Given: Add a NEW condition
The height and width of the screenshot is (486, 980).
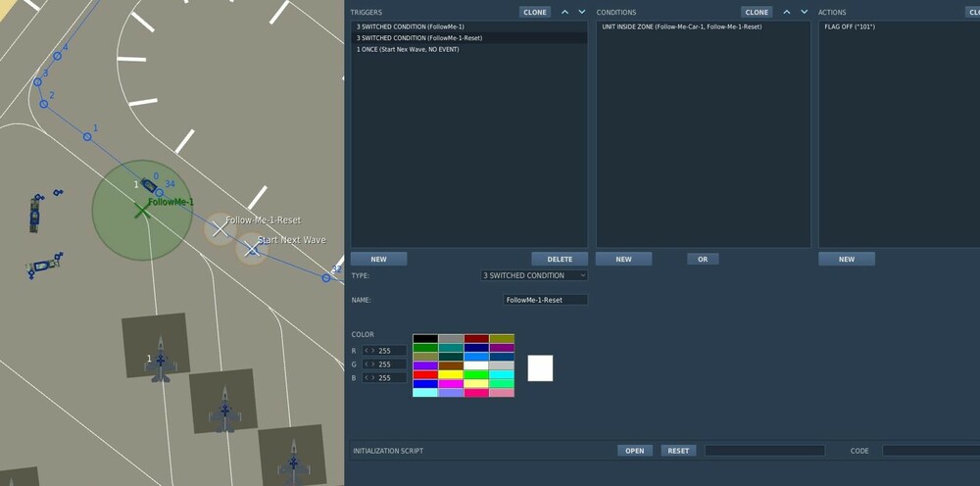Looking at the screenshot, I should pos(623,260).
